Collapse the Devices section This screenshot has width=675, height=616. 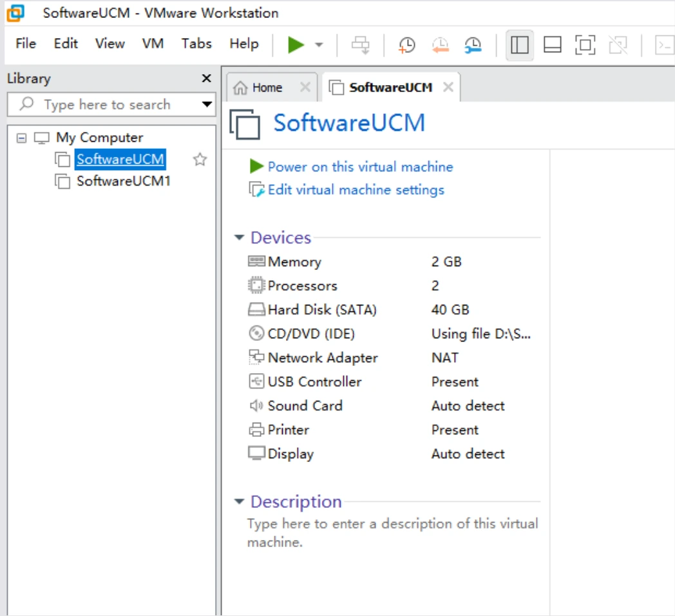(240, 237)
